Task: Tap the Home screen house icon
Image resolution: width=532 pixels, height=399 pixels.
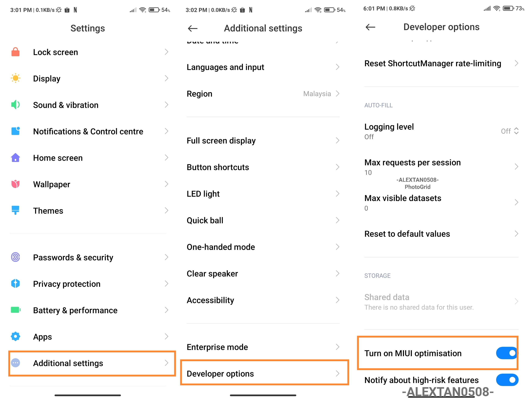Action: click(15, 158)
